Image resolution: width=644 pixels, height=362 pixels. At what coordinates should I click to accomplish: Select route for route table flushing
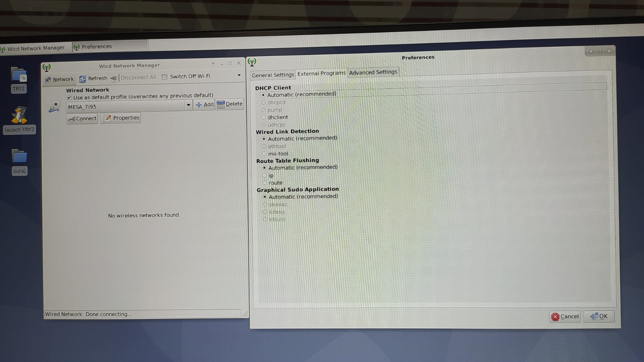click(x=264, y=183)
